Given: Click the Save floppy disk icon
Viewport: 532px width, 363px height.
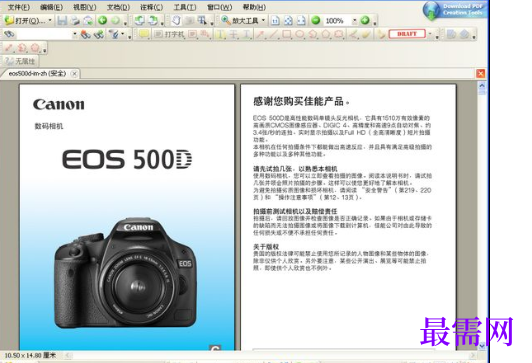Looking at the screenshot, I should click(62, 21).
